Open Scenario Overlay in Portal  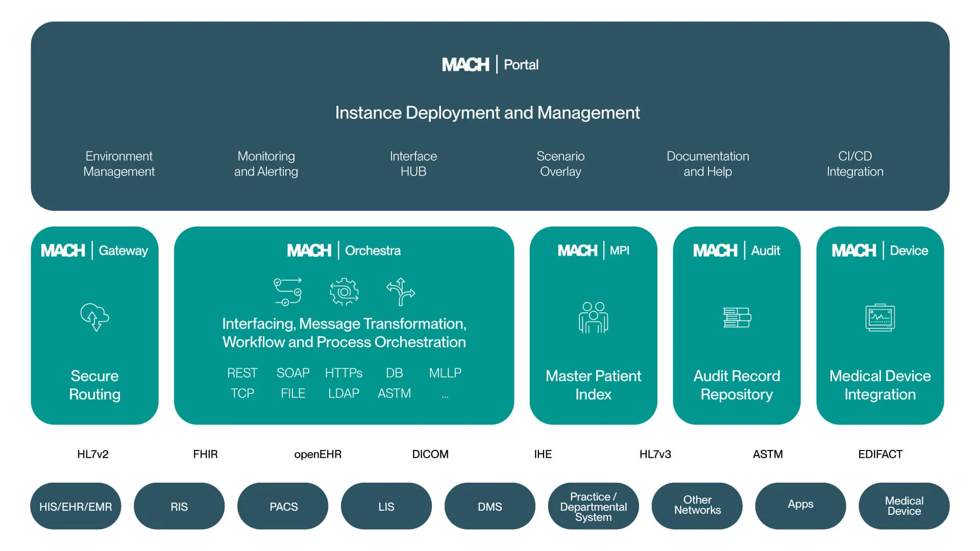click(x=560, y=164)
